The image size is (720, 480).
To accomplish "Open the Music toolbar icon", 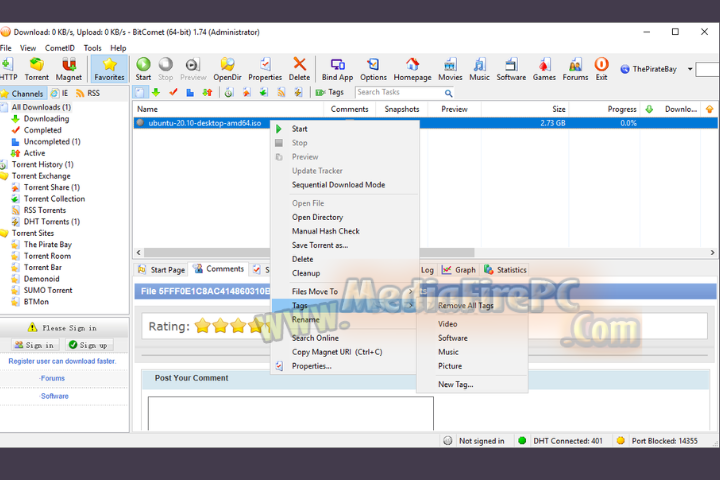I will pyautogui.click(x=479, y=69).
